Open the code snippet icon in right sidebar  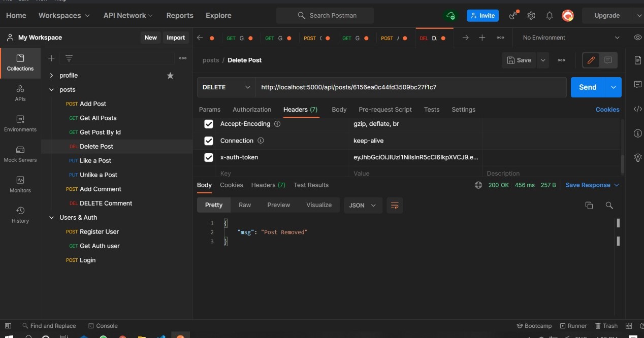pyautogui.click(x=638, y=109)
